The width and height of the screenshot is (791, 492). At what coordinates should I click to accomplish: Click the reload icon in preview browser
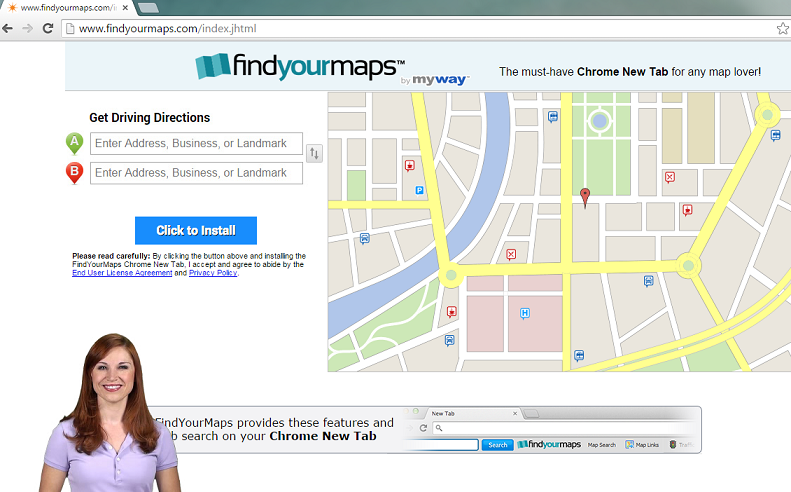click(x=423, y=428)
